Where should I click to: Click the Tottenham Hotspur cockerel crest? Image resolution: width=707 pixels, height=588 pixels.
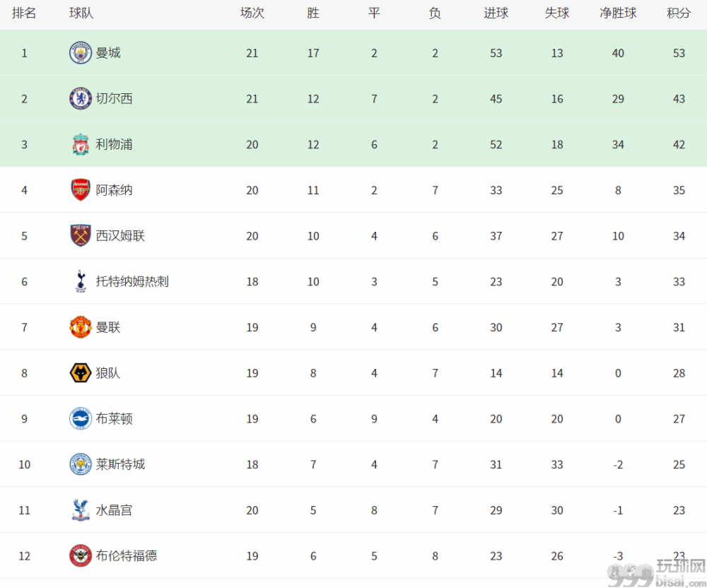click(x=81, y=281)
